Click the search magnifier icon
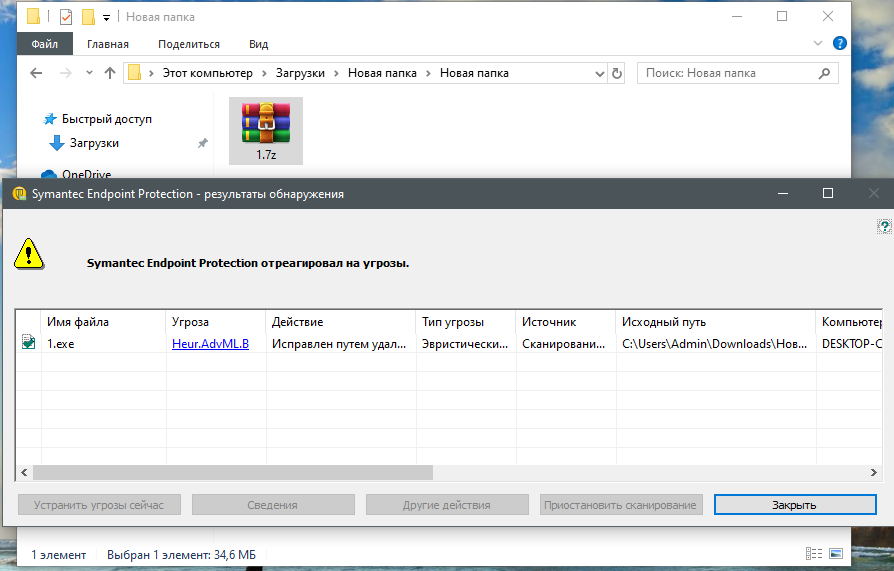Viewport: 894px width, 571px height. (824, 73)
